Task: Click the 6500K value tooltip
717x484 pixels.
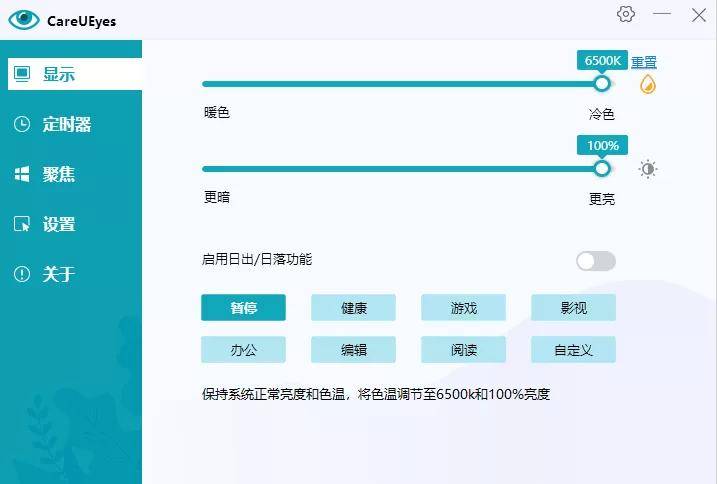Action: [x=602, y=60]
